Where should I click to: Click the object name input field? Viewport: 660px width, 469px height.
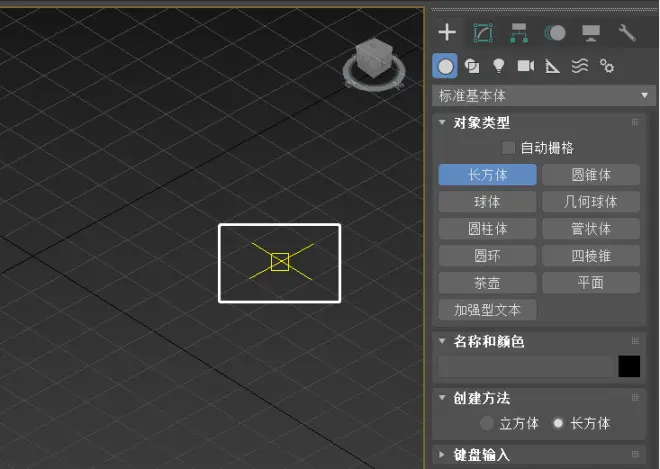[526, 366]
